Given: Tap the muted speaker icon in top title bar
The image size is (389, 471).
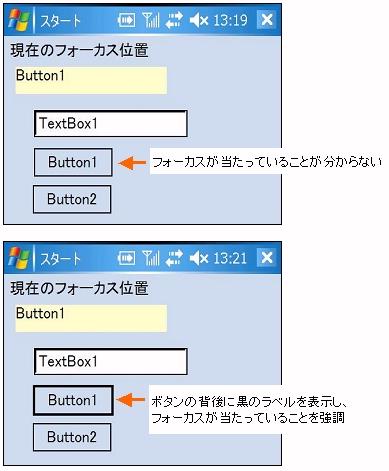Looking at the screenshot, I should 199,20.
